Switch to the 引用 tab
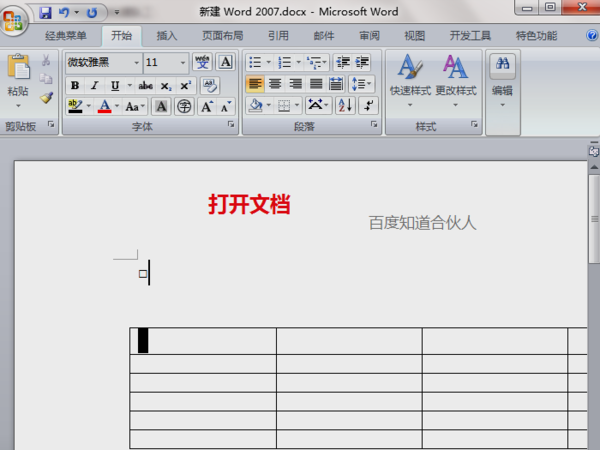This screenshot has height=450, width=600. (x=278, y=36)
